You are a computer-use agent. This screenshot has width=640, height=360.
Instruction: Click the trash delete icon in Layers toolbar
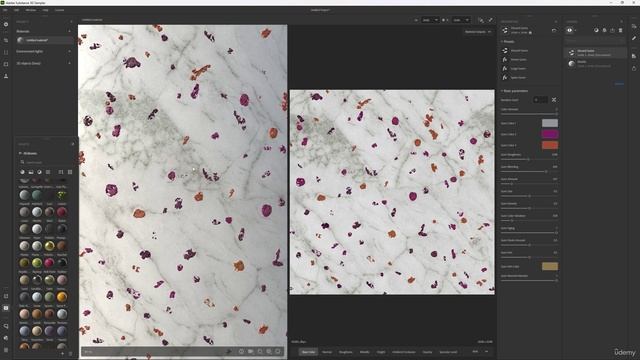pos(620,30)
